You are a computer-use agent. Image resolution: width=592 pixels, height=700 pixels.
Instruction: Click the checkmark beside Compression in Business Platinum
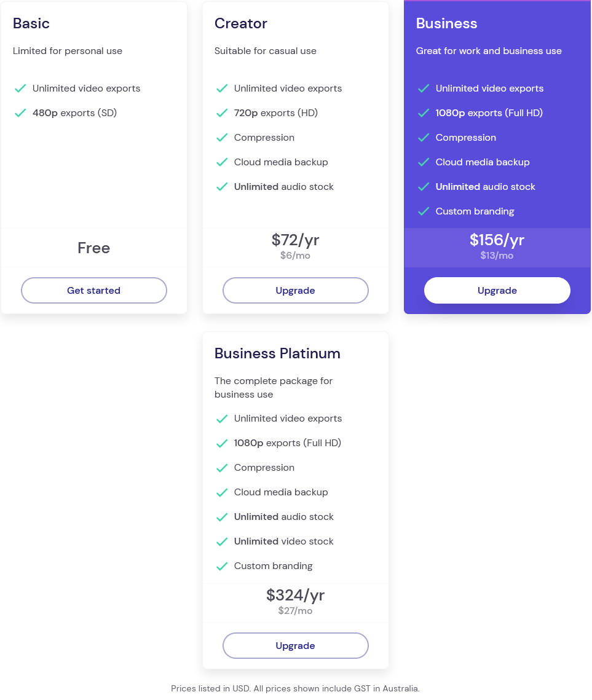(222, 468)
